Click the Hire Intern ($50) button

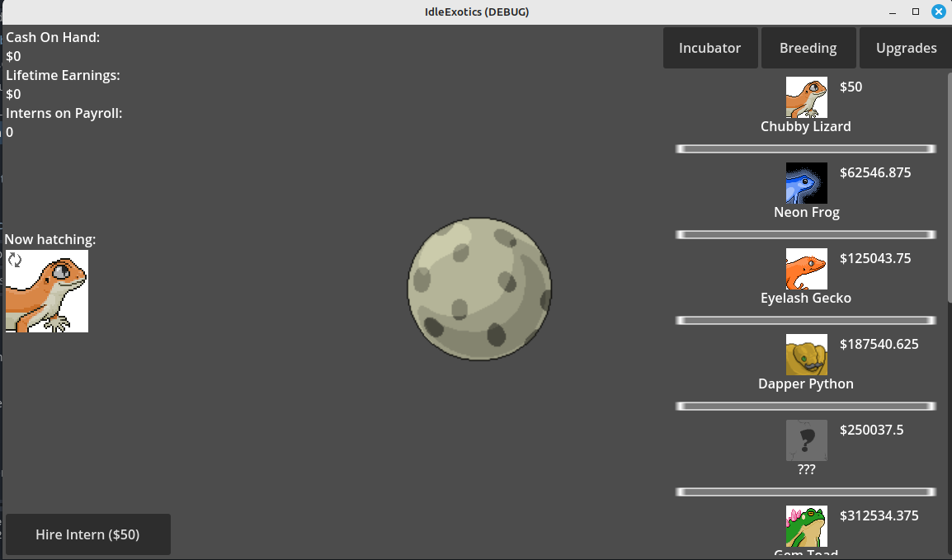87,534
